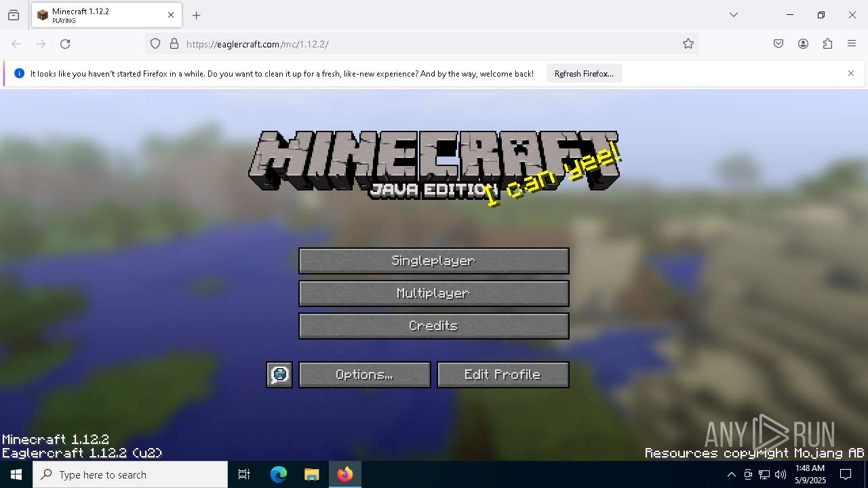Select the Firefox taskbar icon
Screen dimensions: 868x488
click(345, 474)
